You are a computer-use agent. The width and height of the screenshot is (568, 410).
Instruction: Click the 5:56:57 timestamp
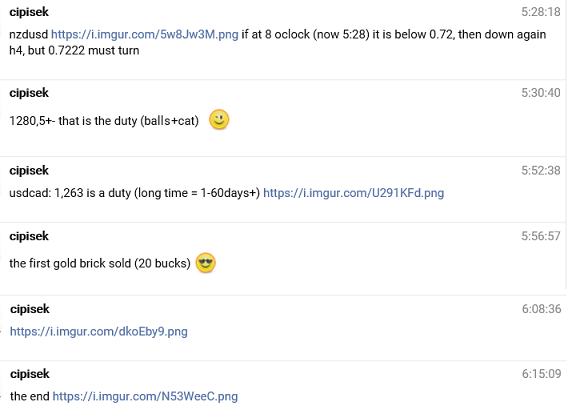[541, 236]
